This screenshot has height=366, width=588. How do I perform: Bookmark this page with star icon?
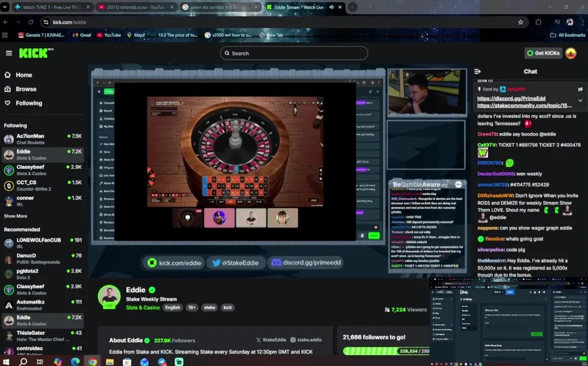tap(520, 22)
